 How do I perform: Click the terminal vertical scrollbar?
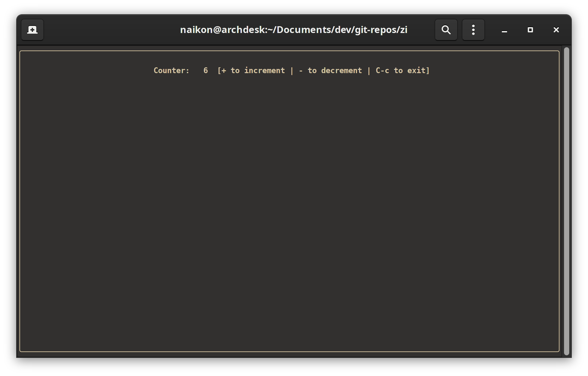566,201
